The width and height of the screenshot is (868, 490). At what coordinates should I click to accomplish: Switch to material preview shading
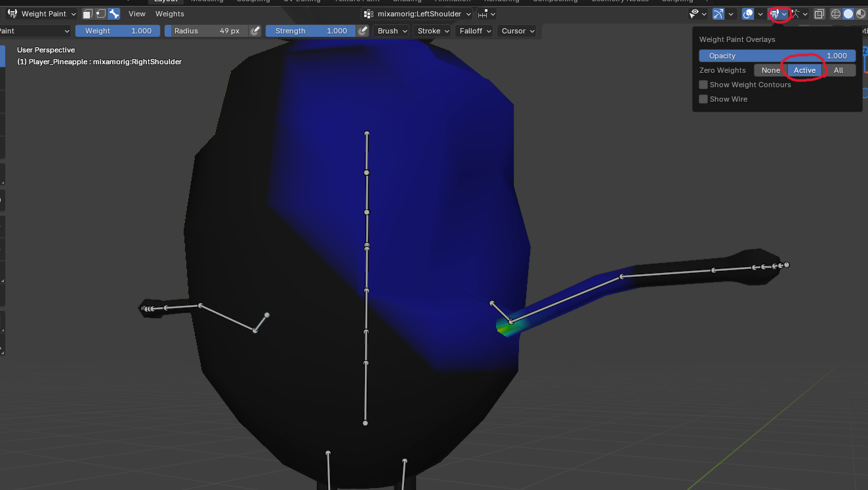coord(861,14)
